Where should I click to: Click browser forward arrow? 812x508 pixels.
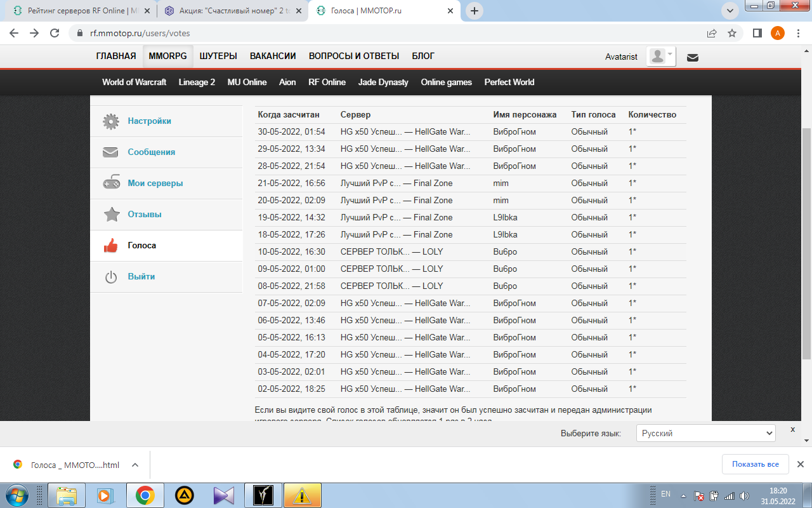[34, 33]
